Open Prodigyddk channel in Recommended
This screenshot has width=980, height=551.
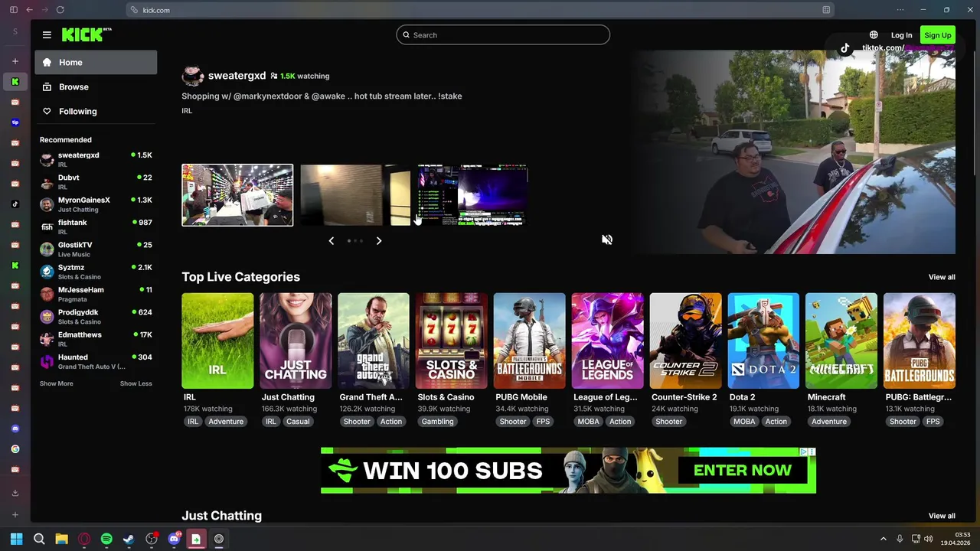(96, 316)
